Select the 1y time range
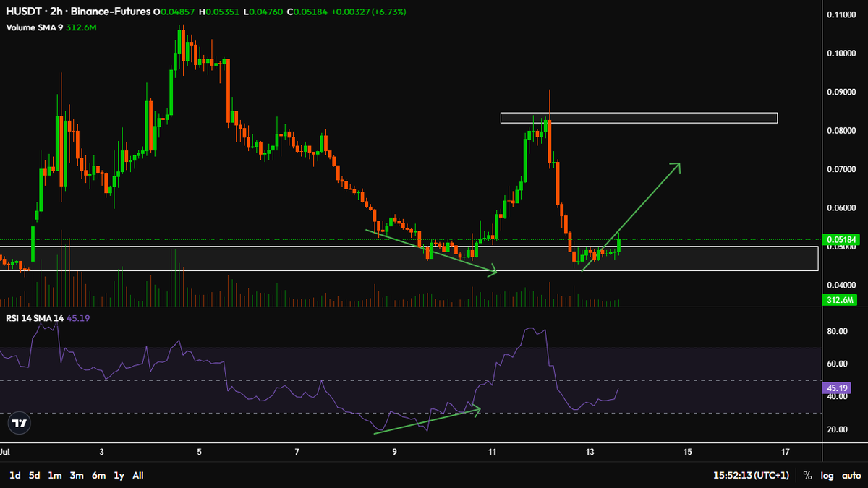868x488 pixels. (x=119, y=475)
